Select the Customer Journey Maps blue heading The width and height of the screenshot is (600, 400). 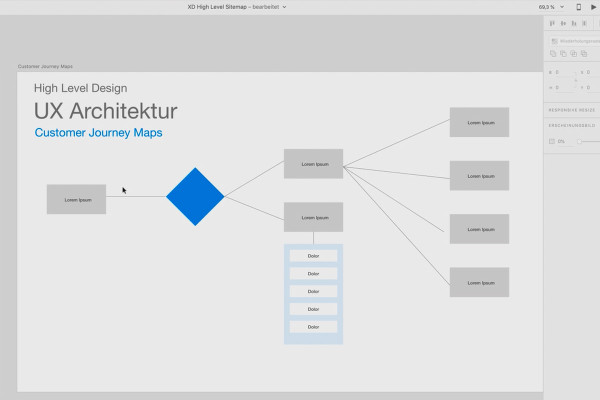pos(98,133)
